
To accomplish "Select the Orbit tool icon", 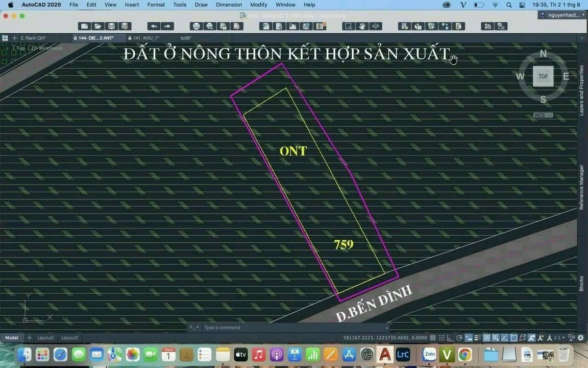I will 375,26.
